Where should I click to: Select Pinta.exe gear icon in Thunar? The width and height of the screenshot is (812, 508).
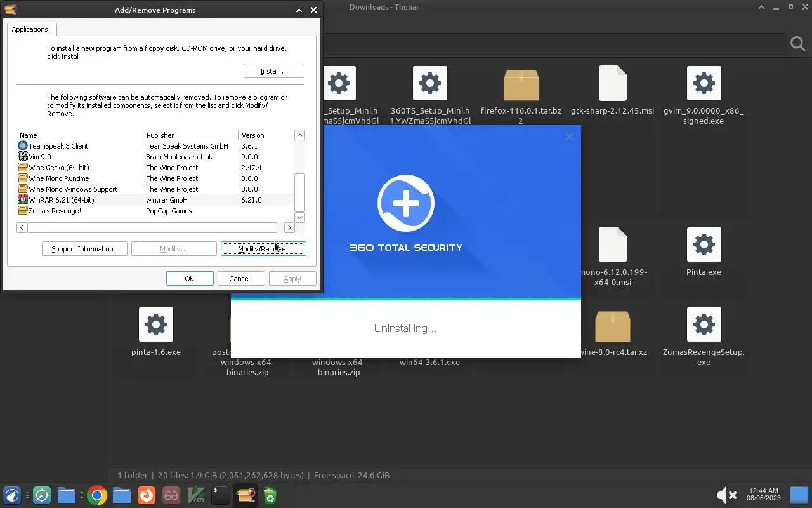pyautogui.click(x=704, y=244)
